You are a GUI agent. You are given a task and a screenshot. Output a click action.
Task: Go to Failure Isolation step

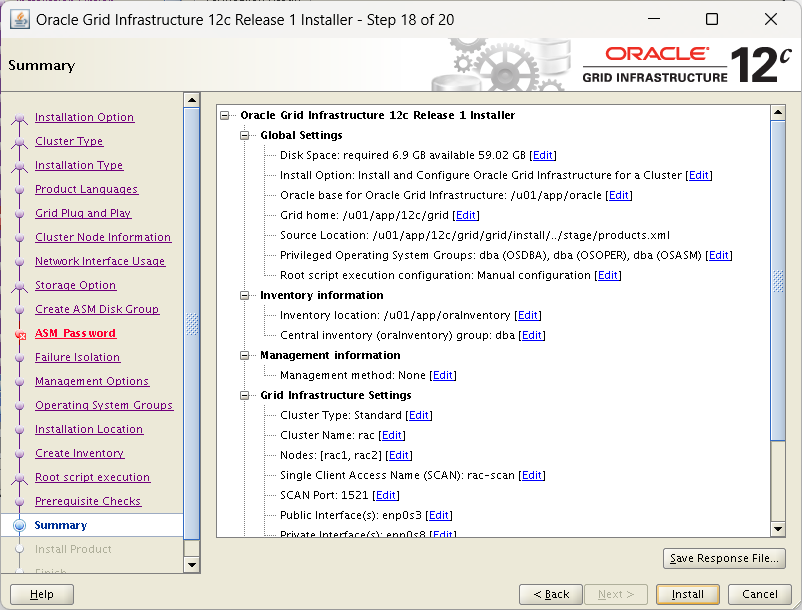[x=77, y=357]
